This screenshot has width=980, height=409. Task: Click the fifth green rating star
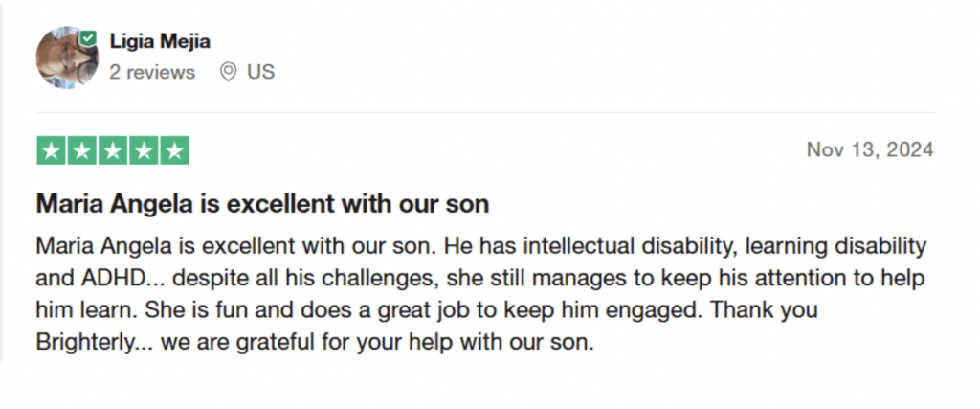click(x=174, y=150)
